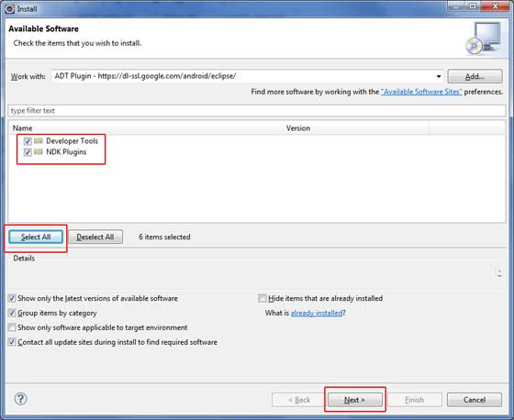The height and width of the screenshot is (420, 514).
Task: Select the Work with site combo box
Action: pyautogui.click(x=248, y=76)
